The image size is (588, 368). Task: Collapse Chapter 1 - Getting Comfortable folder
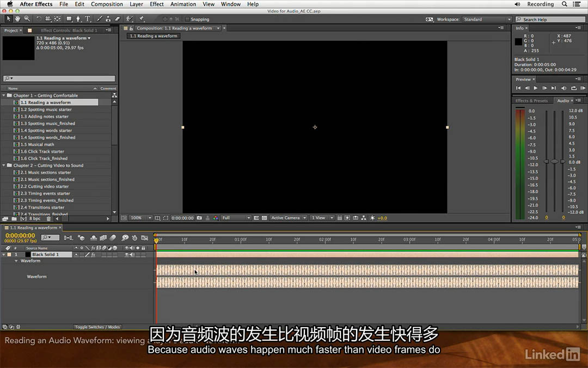4,95
